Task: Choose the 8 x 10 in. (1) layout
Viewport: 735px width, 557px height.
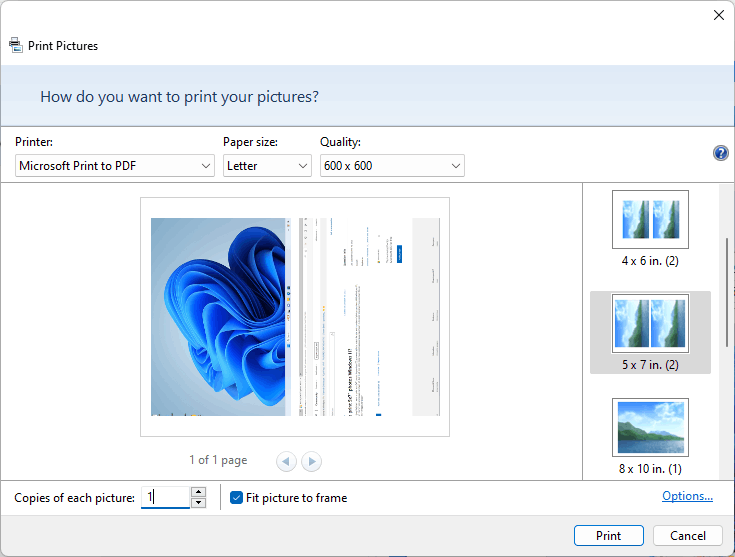Action: 650,437
